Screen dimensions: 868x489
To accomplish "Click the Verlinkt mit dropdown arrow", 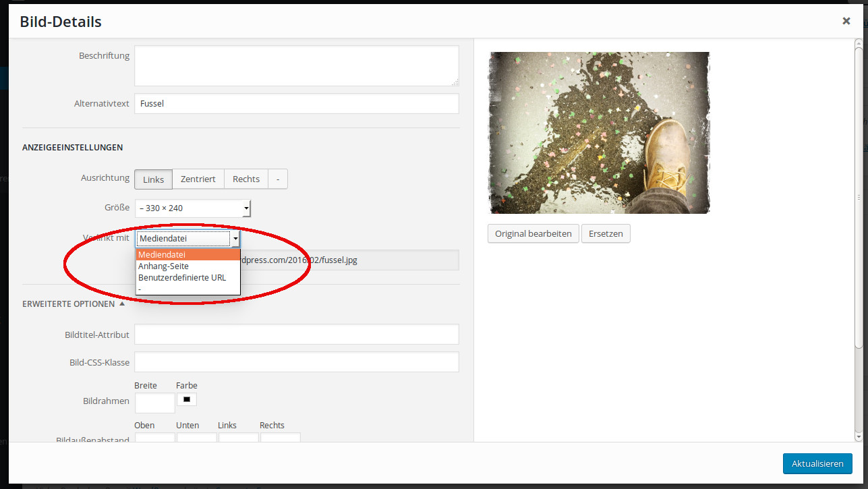I will (x=235, y=239).
